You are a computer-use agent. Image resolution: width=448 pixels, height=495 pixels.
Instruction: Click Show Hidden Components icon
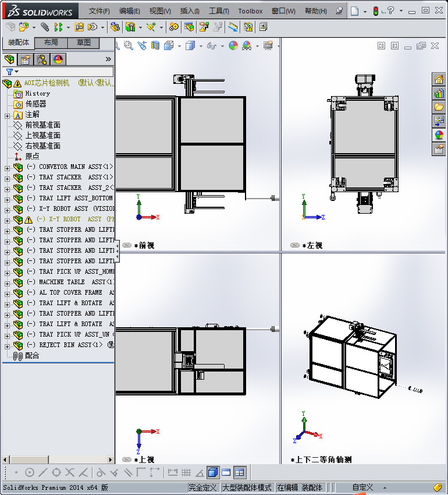115,27
